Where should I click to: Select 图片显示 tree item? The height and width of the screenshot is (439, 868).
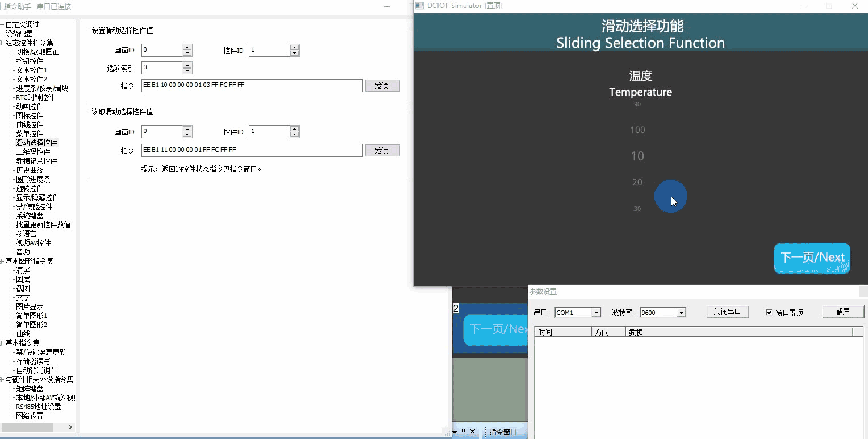point(30,307)
